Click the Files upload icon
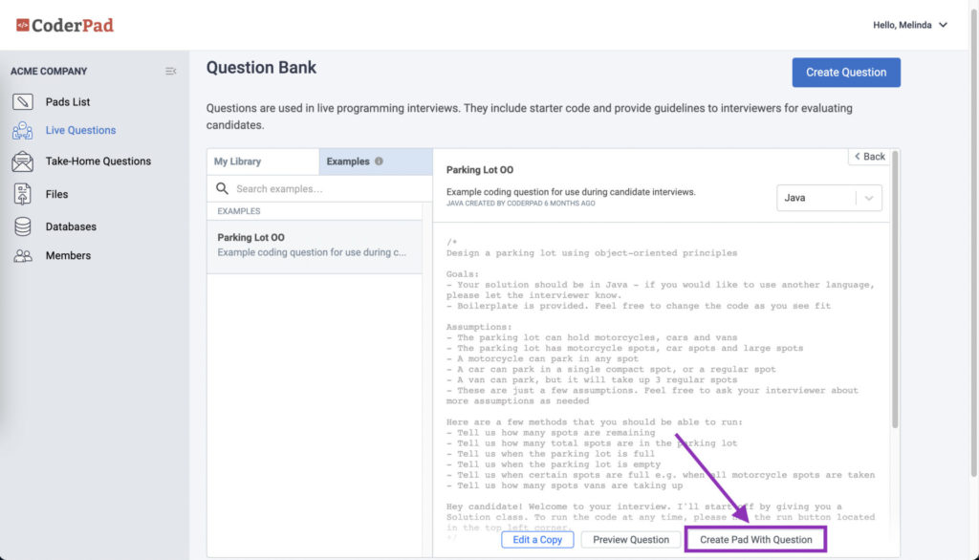Image resolution: width=979 pixels, height=560 pixels. click(23, 194)
